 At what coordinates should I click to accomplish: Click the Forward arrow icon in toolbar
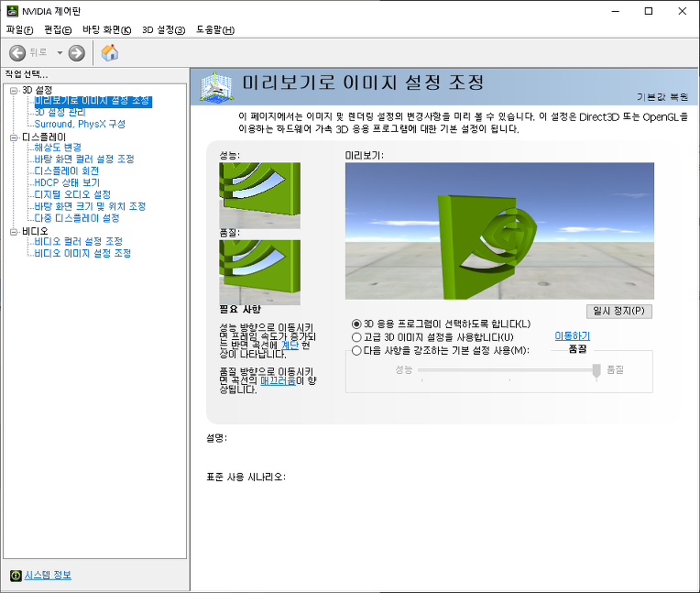(77, 53)
